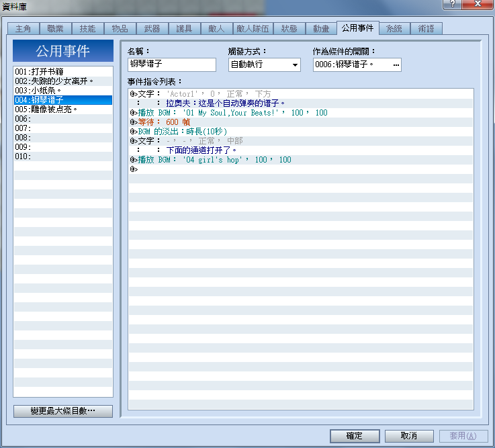
Task: Select common event 003:小纸条
Action: pos(63,91)
